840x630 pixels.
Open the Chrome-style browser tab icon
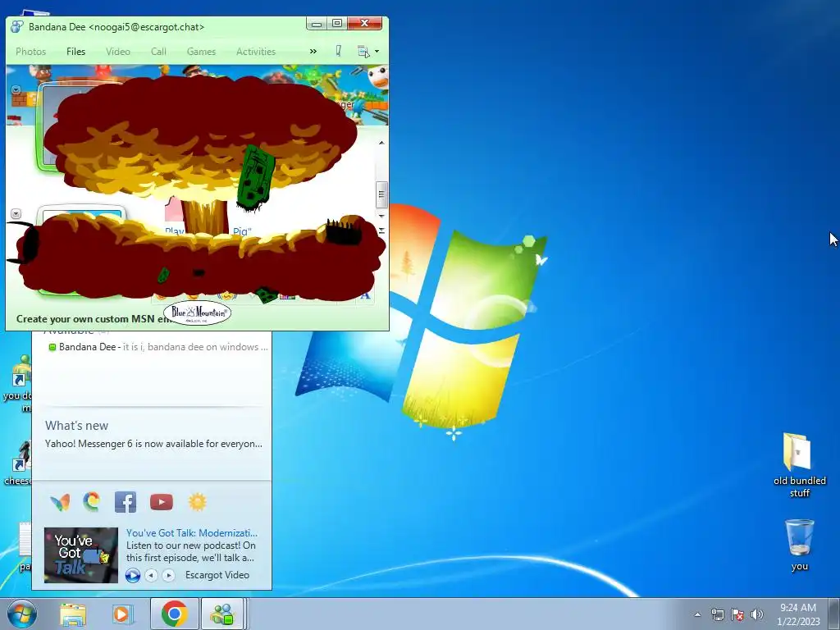pyautogui.click(x=92, y=502)
